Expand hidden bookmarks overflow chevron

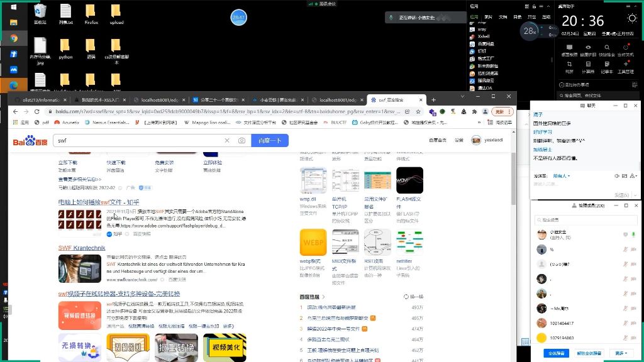479,123
